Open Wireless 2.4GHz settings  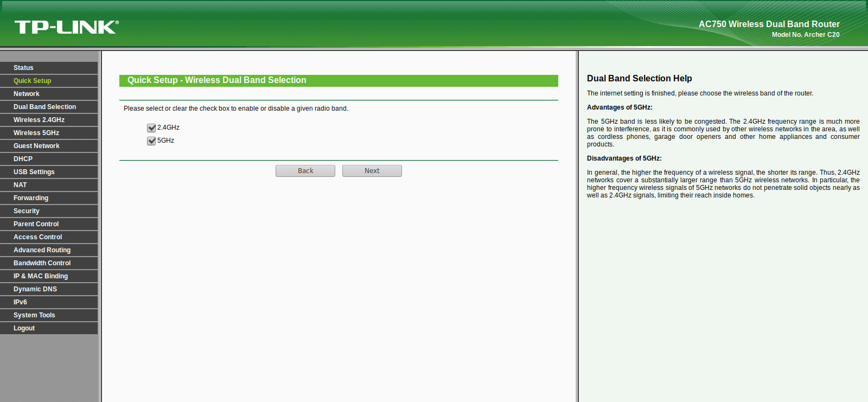coord(49,120)
